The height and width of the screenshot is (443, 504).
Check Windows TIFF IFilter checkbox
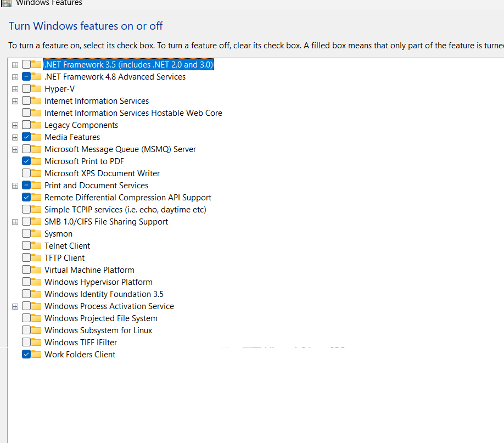[x=26, y=342]
